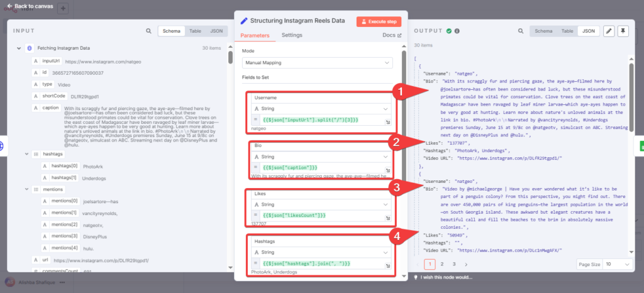Pin the output data
Screen dimensions: 644x293
click(x=623, y=31)
